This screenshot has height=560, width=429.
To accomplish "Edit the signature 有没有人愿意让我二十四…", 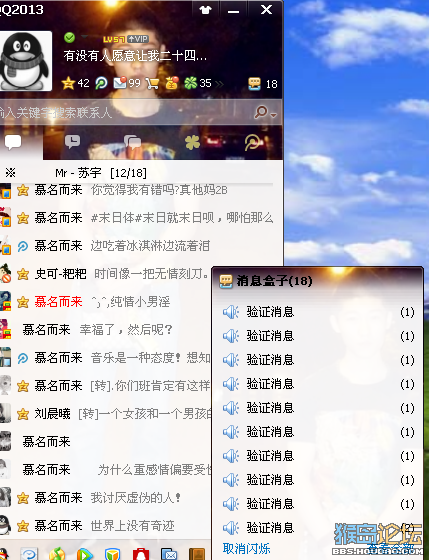I will (135, 56).
